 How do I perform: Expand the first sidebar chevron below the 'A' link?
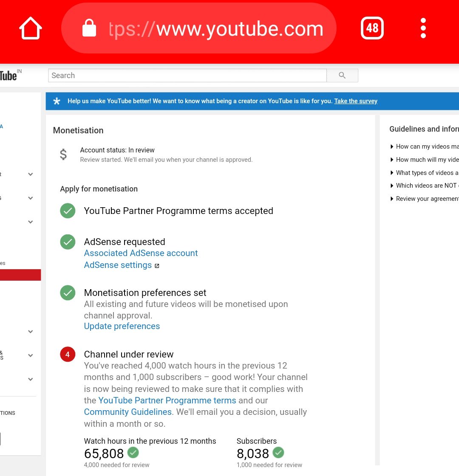pyautogui.click(x=30, y=174)
